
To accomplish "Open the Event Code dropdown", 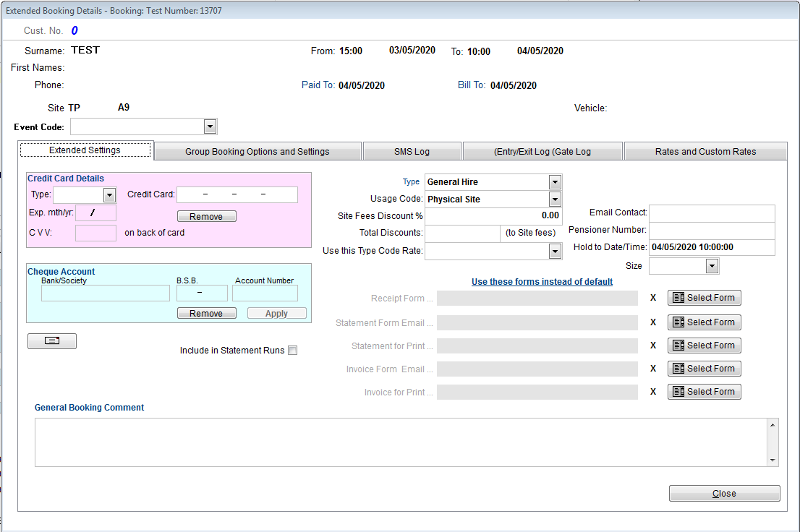I will point(210,126).
